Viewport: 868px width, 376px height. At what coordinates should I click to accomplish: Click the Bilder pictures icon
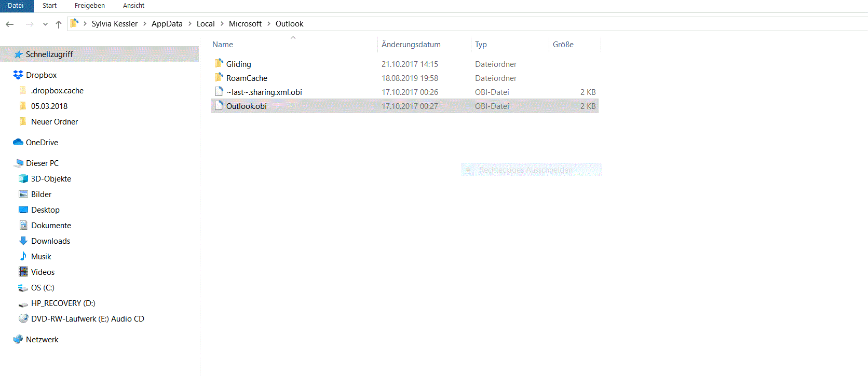click(x=23, y=194)
